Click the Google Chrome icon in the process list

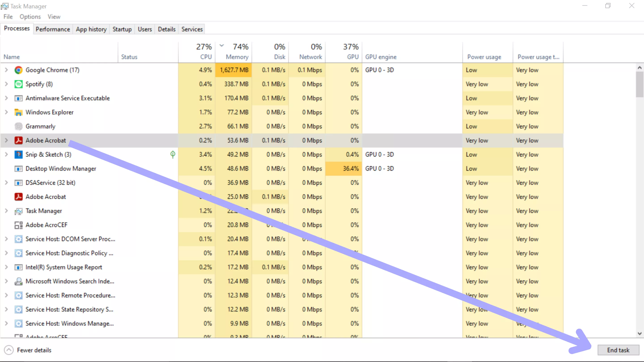click(18, 70)
